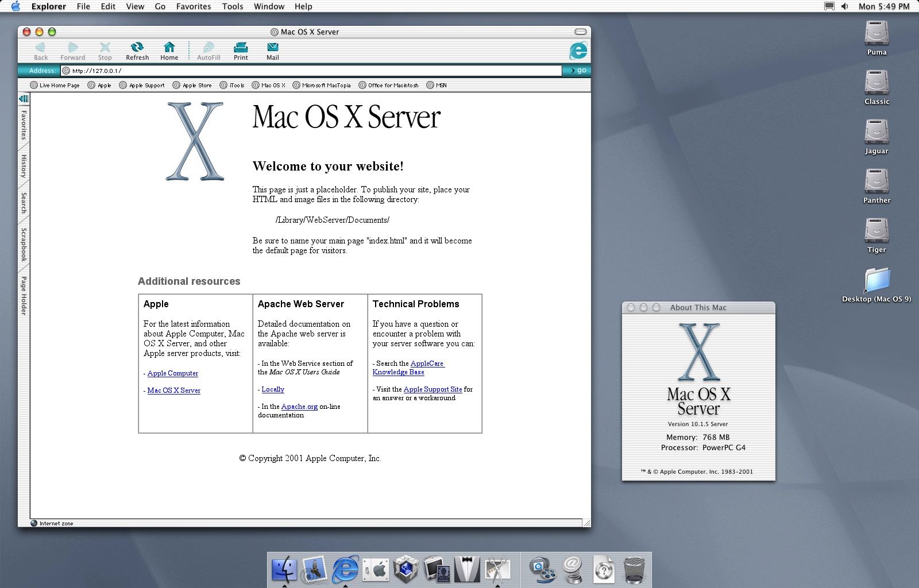
Task: Toggle the toolbar with the pill button in the title bar
Action: (581, 32)
